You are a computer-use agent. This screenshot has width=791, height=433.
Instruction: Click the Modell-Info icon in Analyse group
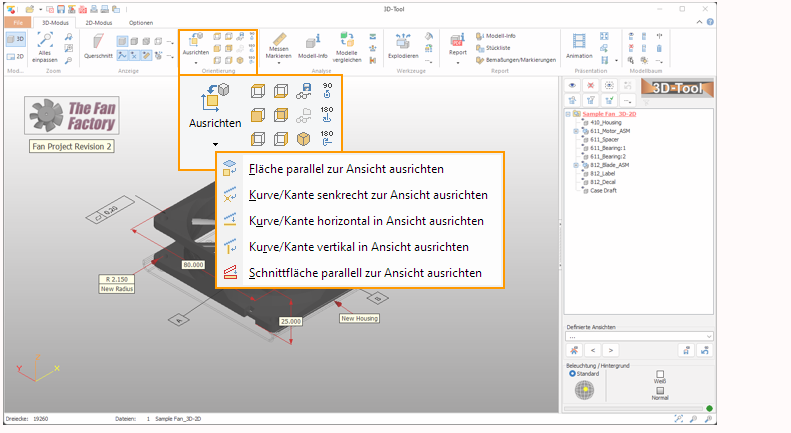(313, 44)
